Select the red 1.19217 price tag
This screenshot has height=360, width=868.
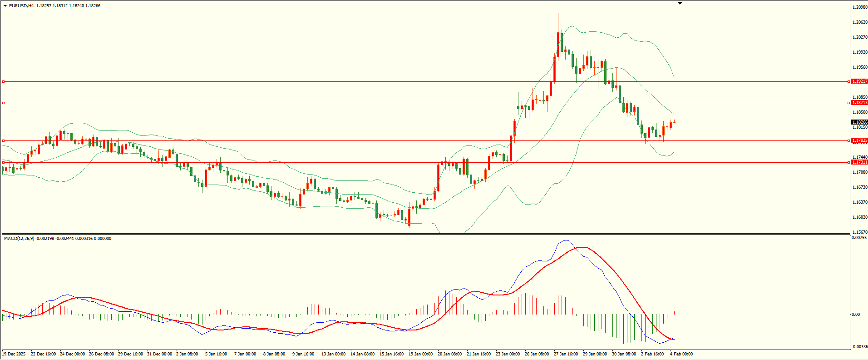tap(859, 81)
